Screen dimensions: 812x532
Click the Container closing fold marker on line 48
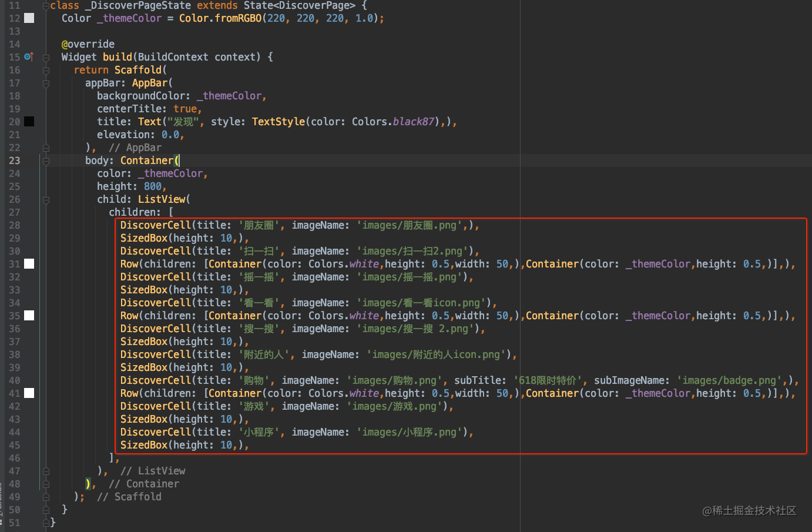pyautogui.click(x=46, y=484)
